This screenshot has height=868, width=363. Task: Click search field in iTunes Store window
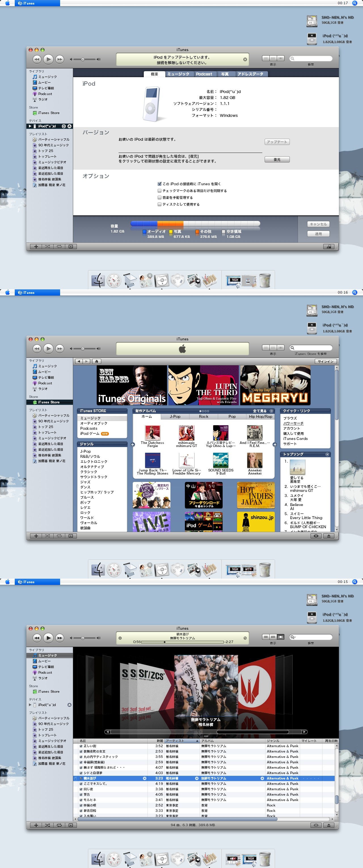click(311, 348)
